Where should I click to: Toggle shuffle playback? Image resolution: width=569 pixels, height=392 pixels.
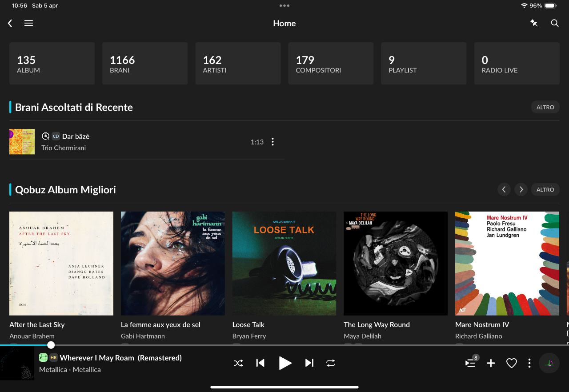tap(238, 363)
